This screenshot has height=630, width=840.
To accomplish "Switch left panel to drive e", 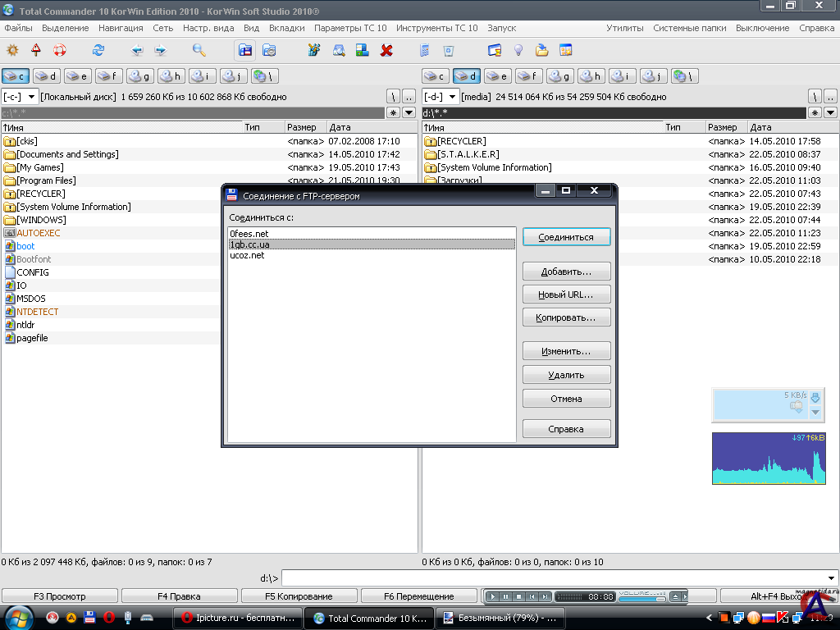I will [78, 76].
